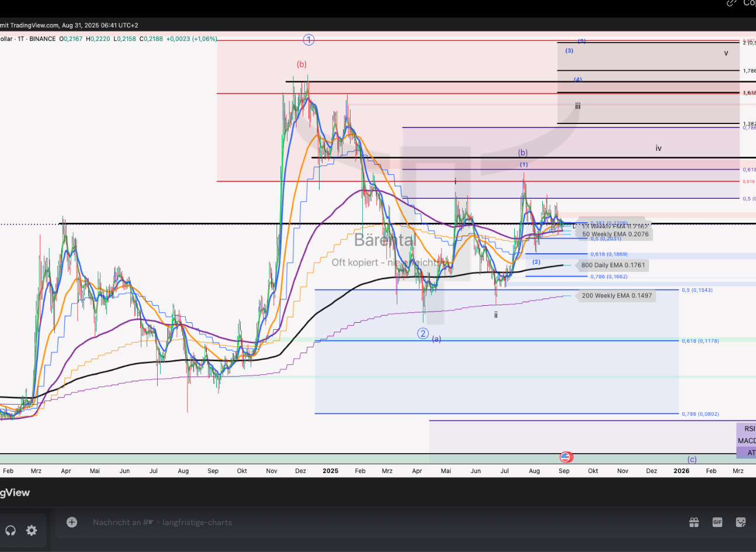
Task: Click the copy link chain icon
Action: [731, 4]
